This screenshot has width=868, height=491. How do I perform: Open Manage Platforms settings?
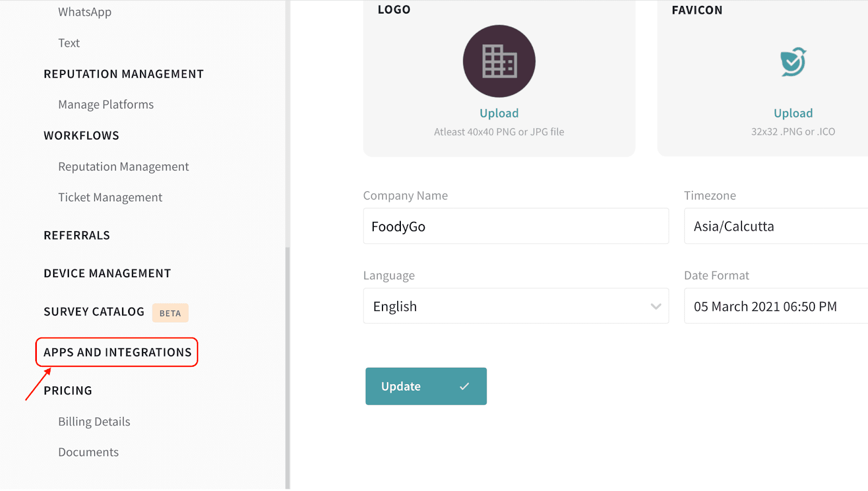(106, 105)
